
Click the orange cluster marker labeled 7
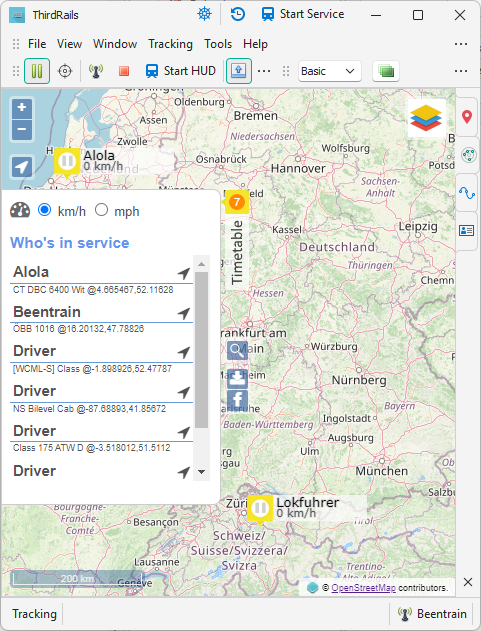pyautogui.click(x=237, y=202)
